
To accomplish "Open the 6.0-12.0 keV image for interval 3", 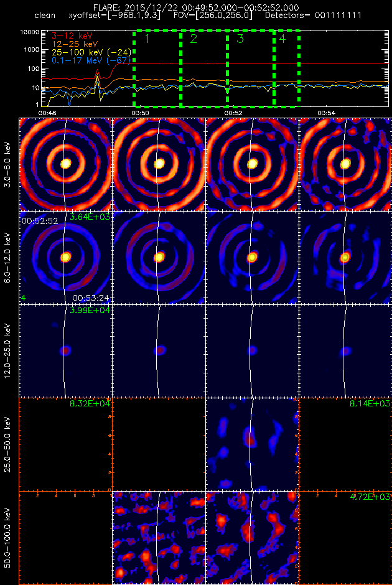I will [252, 258].
